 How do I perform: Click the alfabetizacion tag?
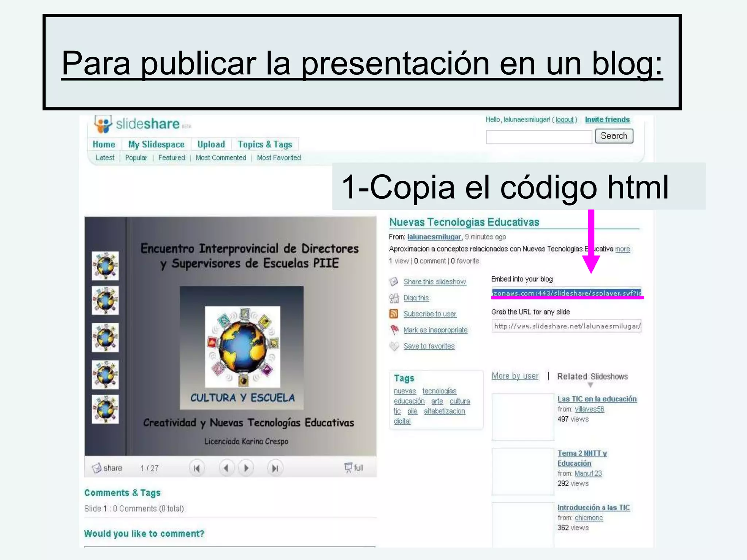445,411
